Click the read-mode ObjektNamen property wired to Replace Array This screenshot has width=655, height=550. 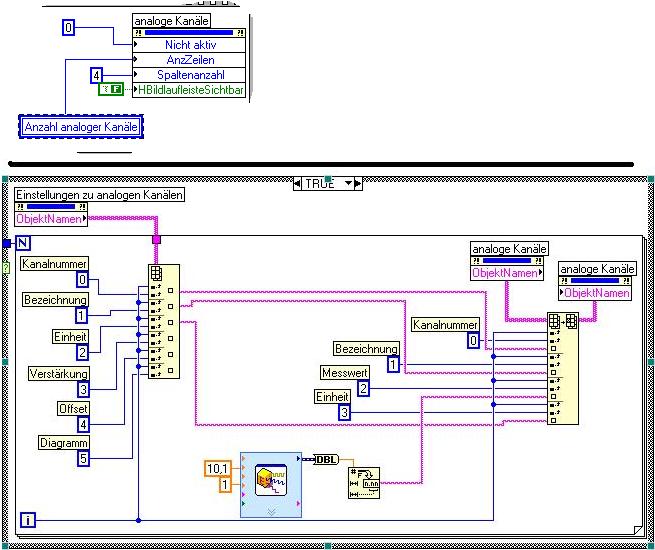click(507, 273)
